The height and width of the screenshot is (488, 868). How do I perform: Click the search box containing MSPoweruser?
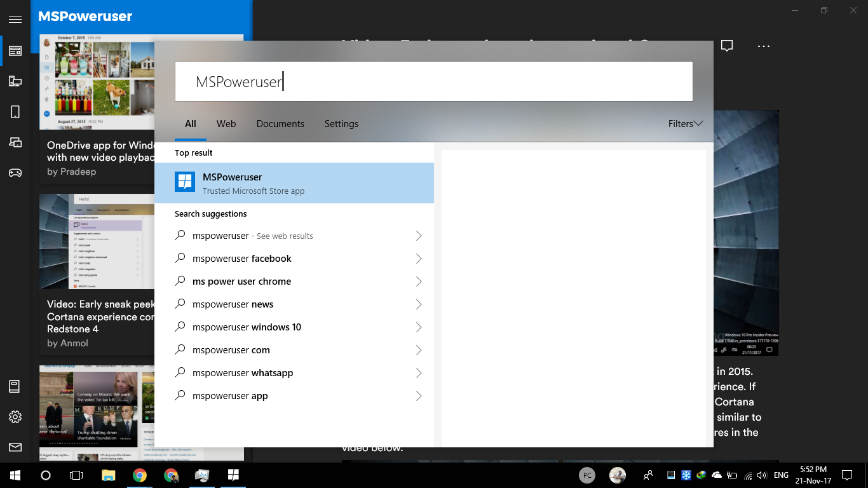433,81
